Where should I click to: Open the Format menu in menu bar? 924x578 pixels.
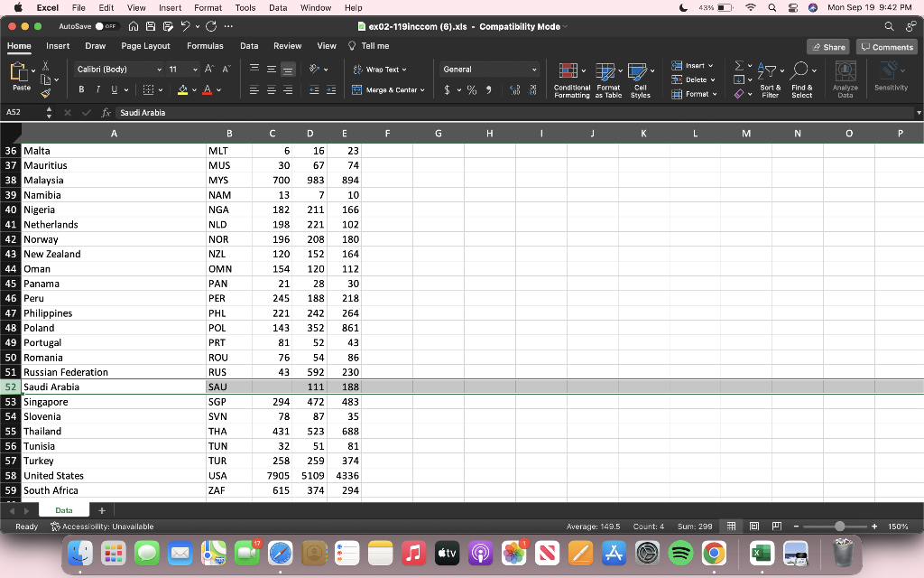208,7
